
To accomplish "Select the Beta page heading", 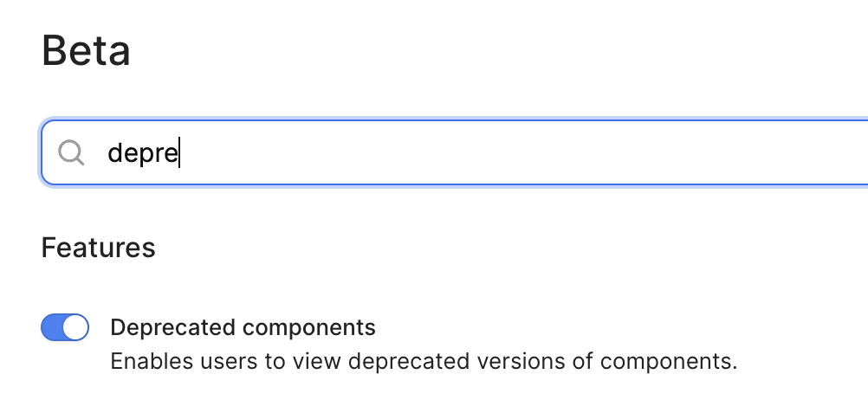I will [x=86, y=51].
